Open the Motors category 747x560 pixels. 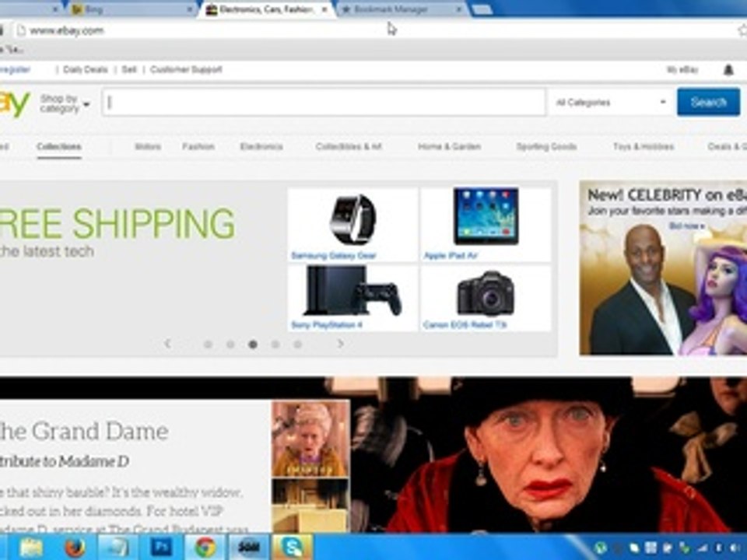pos(148,147)
